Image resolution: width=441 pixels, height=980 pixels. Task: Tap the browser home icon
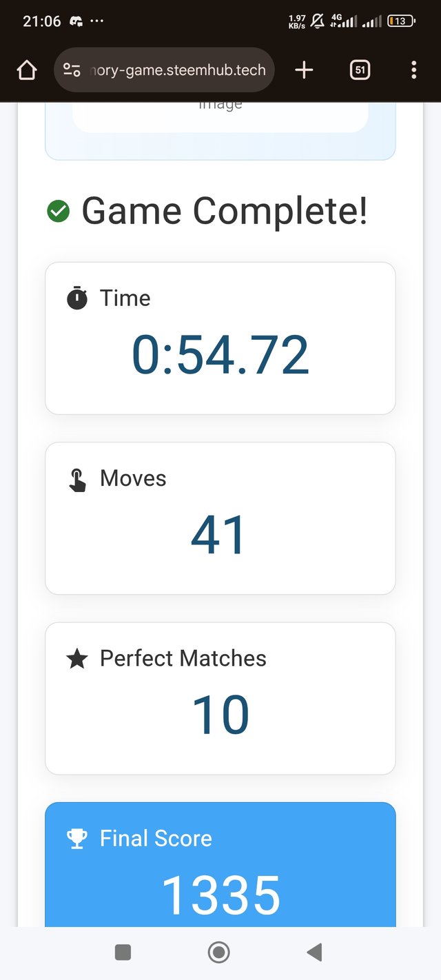pos(26,70)
